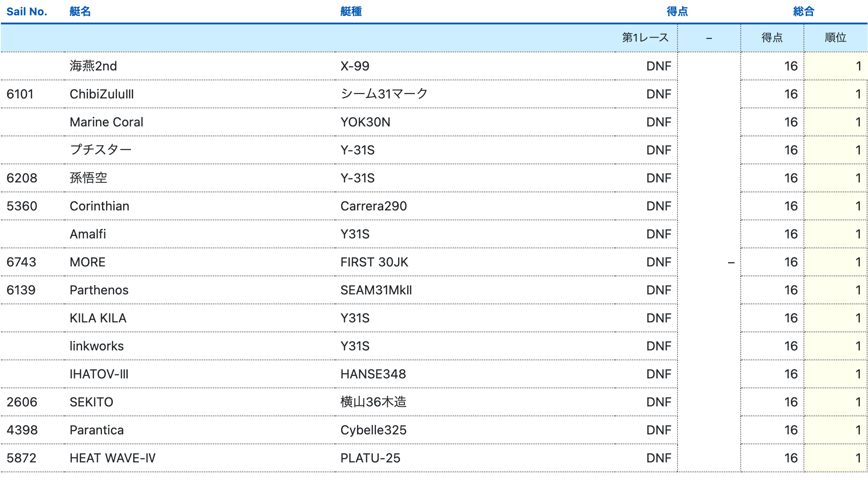Click the 艇種 column header

(x=351, y=12)
